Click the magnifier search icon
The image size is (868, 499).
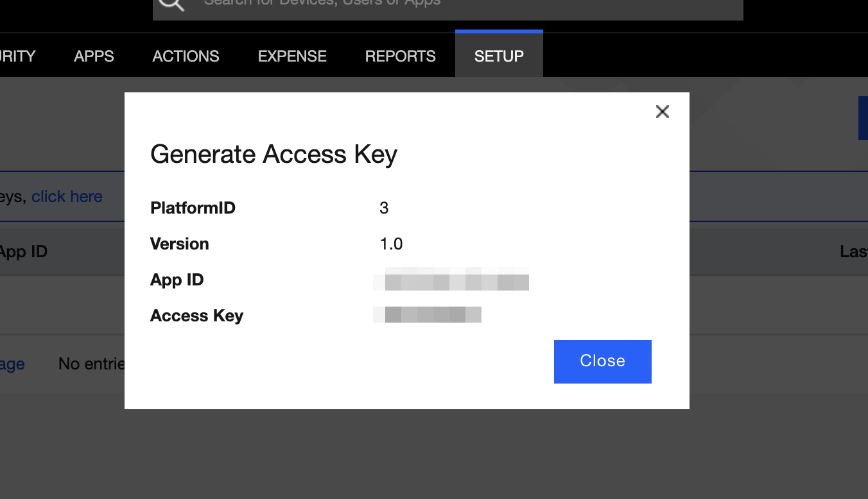[171, 4]
